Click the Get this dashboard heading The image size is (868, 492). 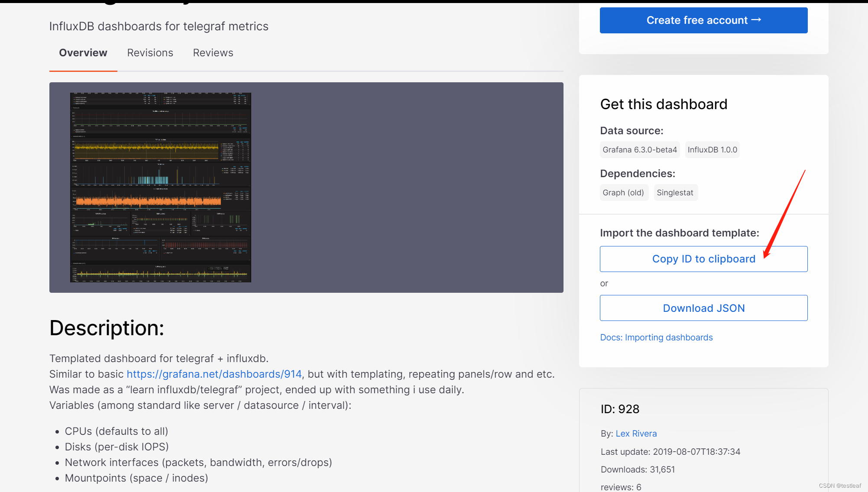pos(664,104)
